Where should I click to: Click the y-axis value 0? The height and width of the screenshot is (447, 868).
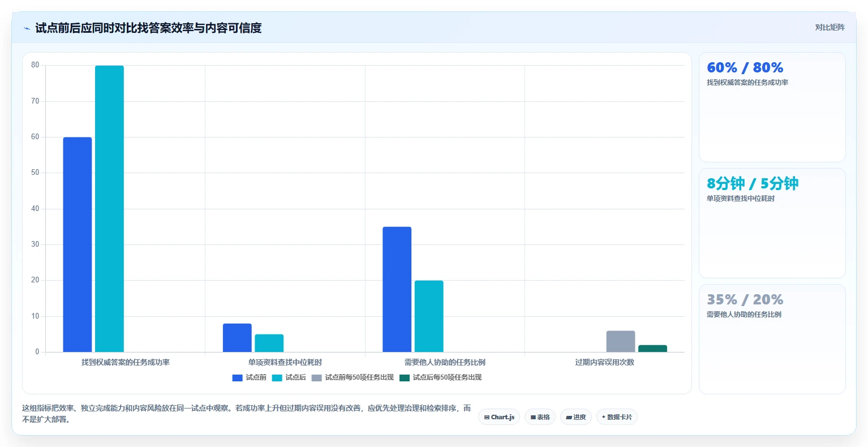(37, 352)
